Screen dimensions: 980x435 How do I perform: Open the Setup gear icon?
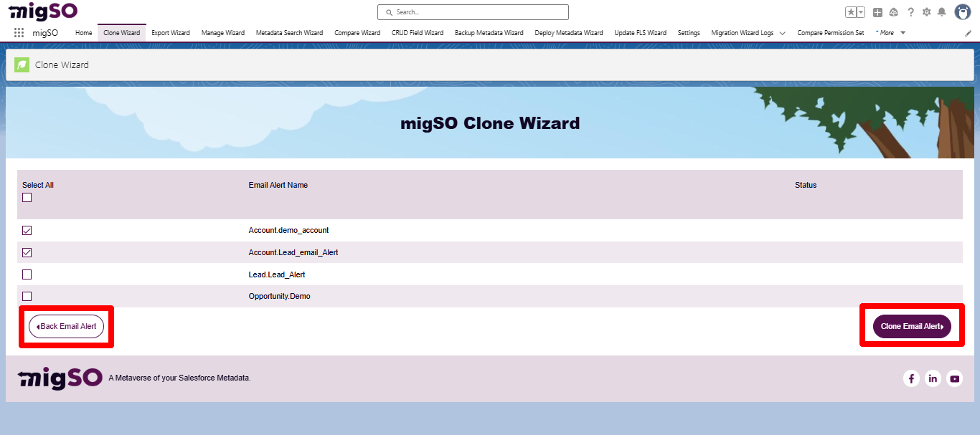pos(926,12)
